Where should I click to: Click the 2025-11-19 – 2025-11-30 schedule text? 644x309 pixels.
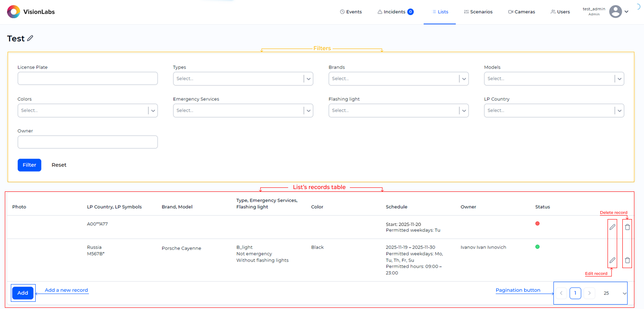[410, 247]
